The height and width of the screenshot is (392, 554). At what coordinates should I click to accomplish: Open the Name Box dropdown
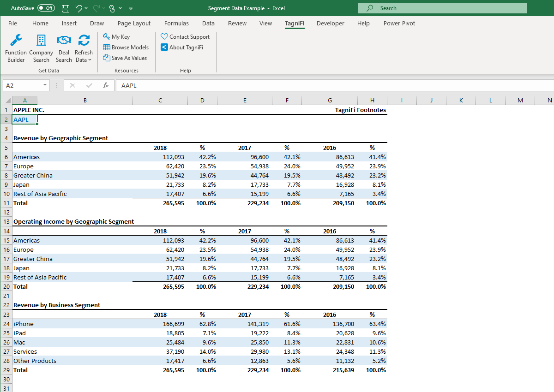[45, 85]
